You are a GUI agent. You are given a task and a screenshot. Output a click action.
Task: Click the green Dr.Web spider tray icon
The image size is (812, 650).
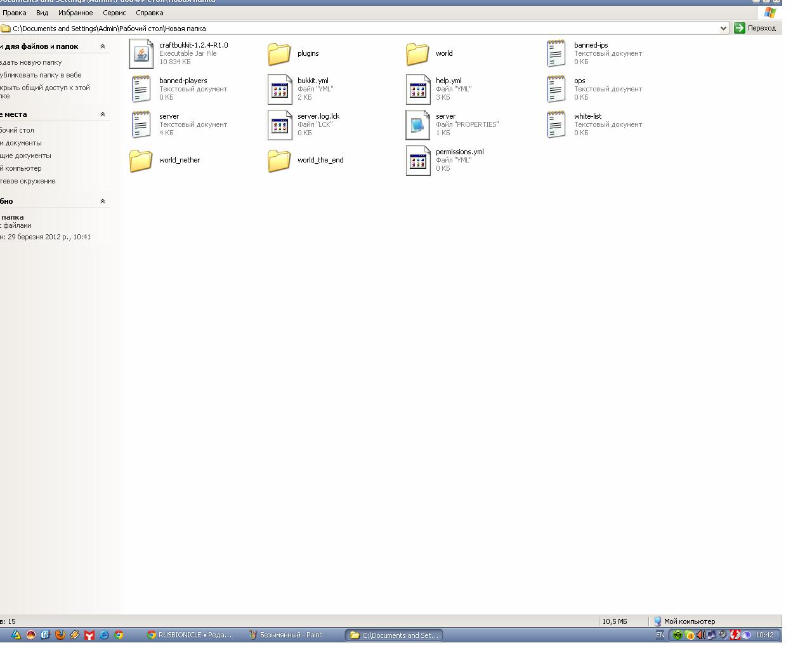(x=678, y=635)
